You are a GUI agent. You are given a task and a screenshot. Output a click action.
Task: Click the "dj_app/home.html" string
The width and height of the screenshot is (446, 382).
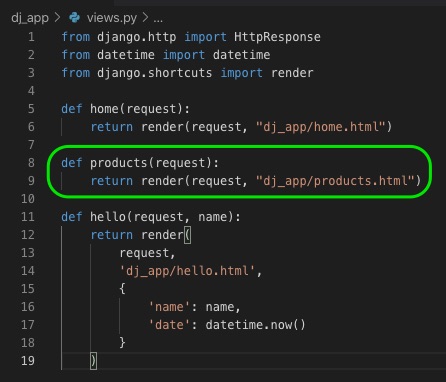point(320,127)
